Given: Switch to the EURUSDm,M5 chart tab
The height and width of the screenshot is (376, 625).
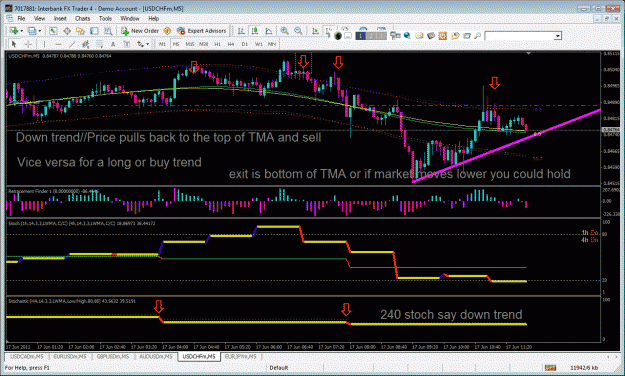Looking at the screenshot, I should point(70,356).
